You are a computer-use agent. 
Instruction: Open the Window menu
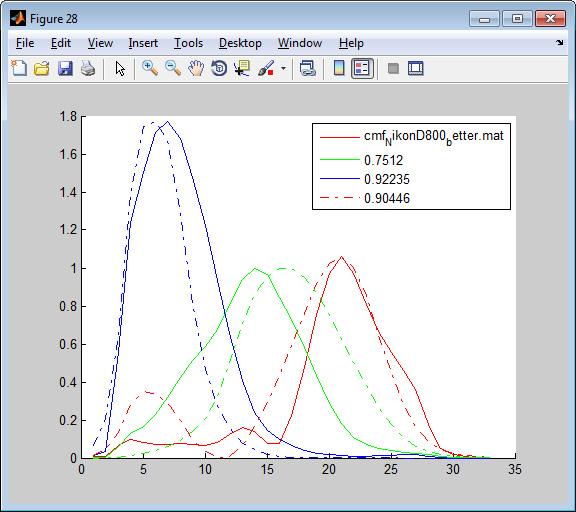[300, 43]
